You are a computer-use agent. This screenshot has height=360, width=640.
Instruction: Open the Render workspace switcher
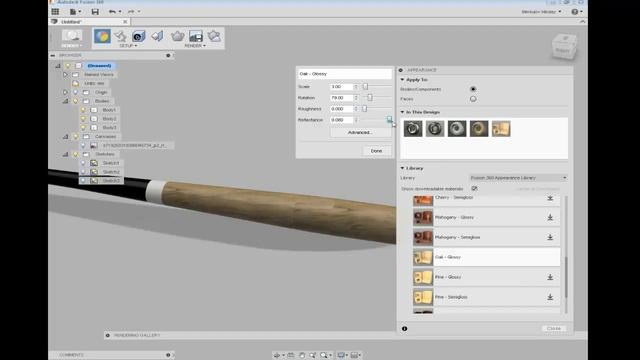(72, 39)
